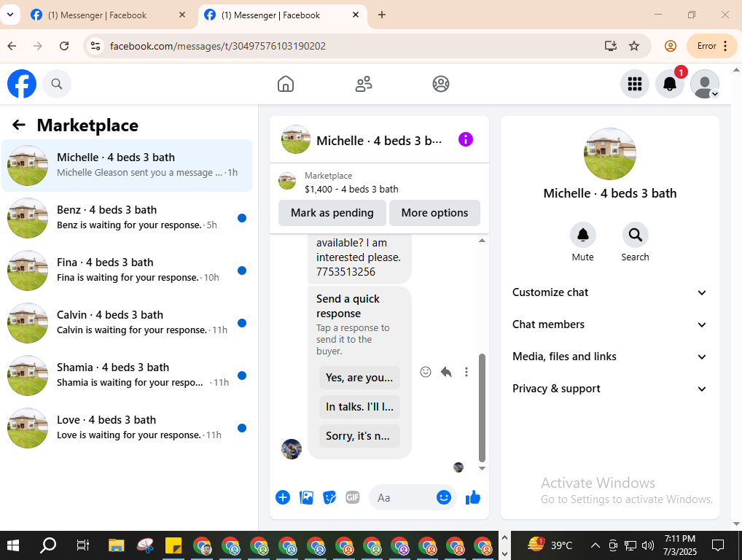Choose a sticker from sticker icon
The image size is (742, 560).
point(329,497)
